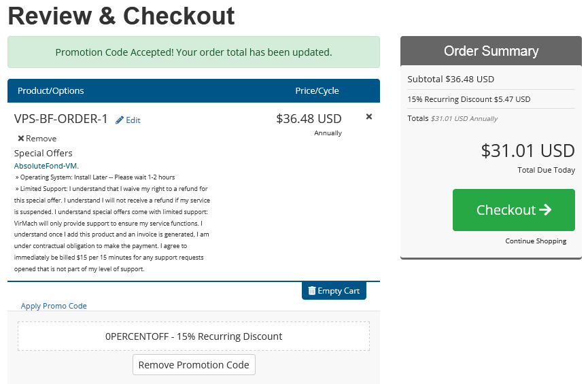Click the Promotion Code Accepted banner

coord(194,52)
